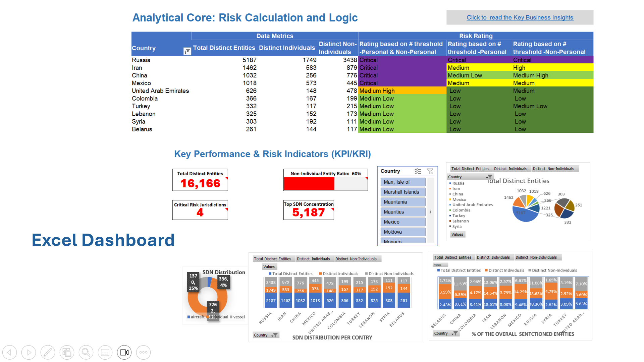644x362 pixels.
Task: Open the Country field dropdown under SDN Distribution chart
Action: coord(266,335)
